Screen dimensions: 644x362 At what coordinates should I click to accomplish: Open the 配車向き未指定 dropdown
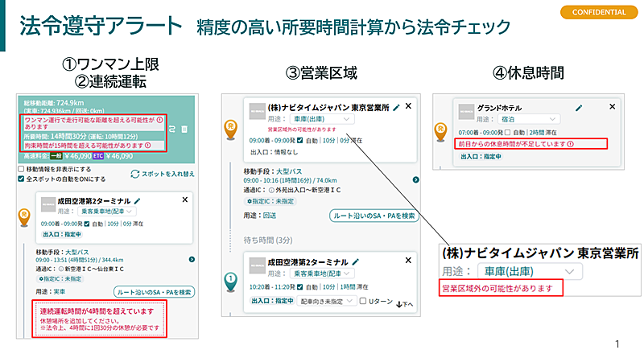[x=325, y=301]
